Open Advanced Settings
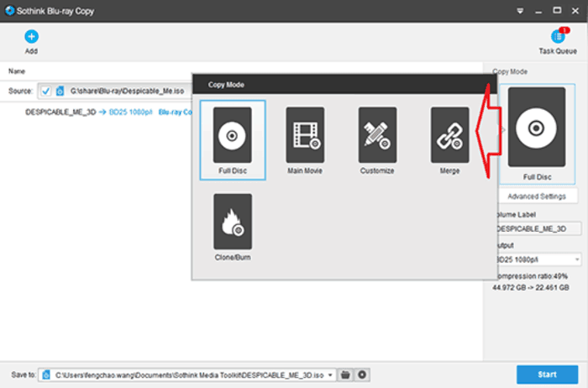The image size is (588, 388). pos(537,197)
